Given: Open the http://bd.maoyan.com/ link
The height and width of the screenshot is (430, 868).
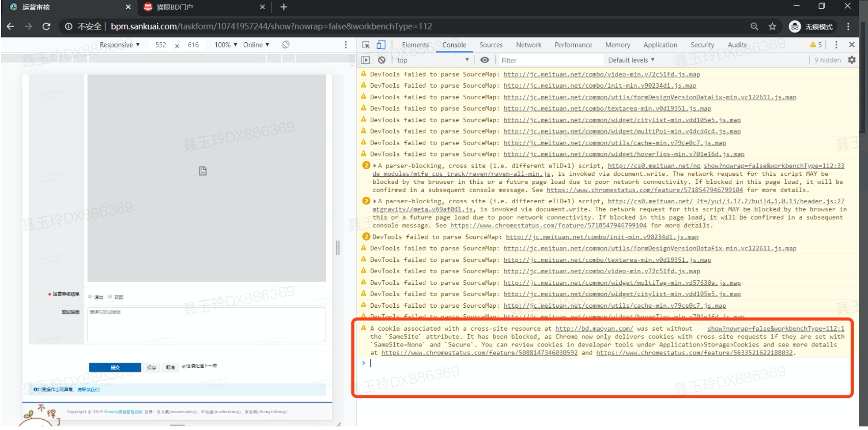Looking at the screenshot, I should 594,329.
